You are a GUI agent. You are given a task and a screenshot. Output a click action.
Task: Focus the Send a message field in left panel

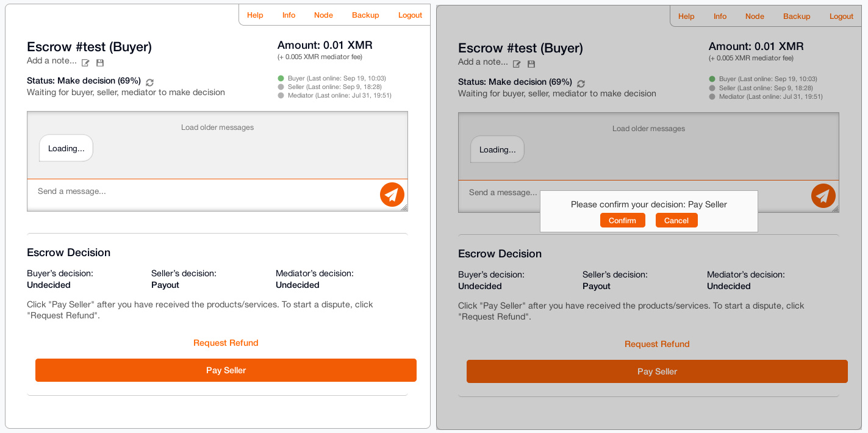coord(201,191)
